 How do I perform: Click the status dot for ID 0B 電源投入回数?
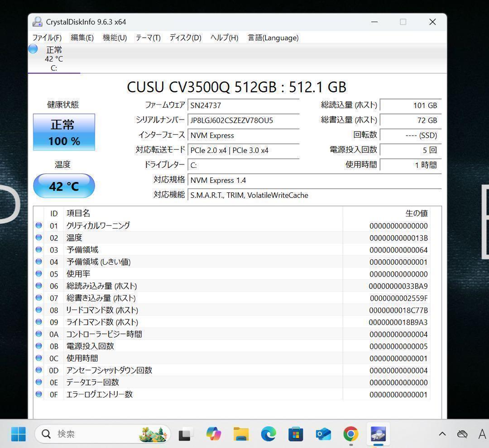tap(38, 345)
